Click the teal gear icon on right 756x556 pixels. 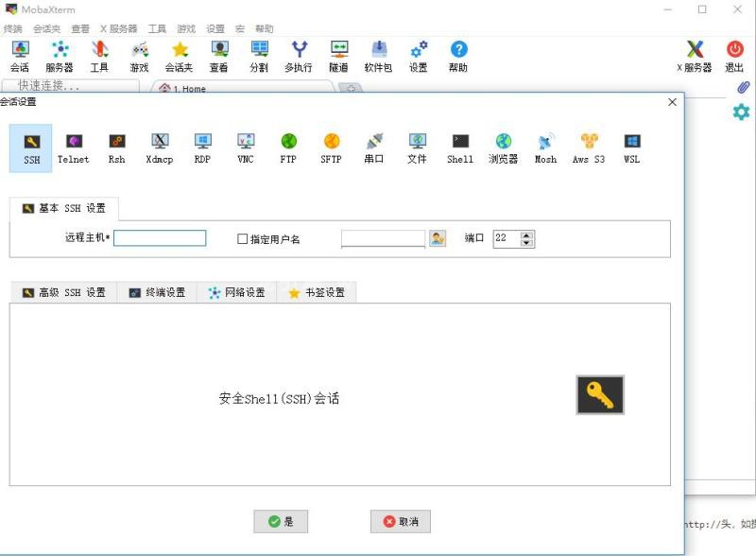741,112
